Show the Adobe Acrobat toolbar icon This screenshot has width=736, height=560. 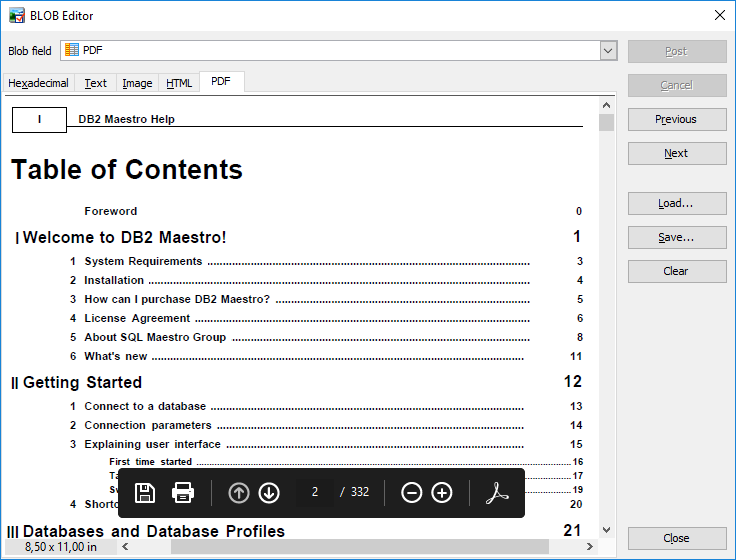click(498, 493)
